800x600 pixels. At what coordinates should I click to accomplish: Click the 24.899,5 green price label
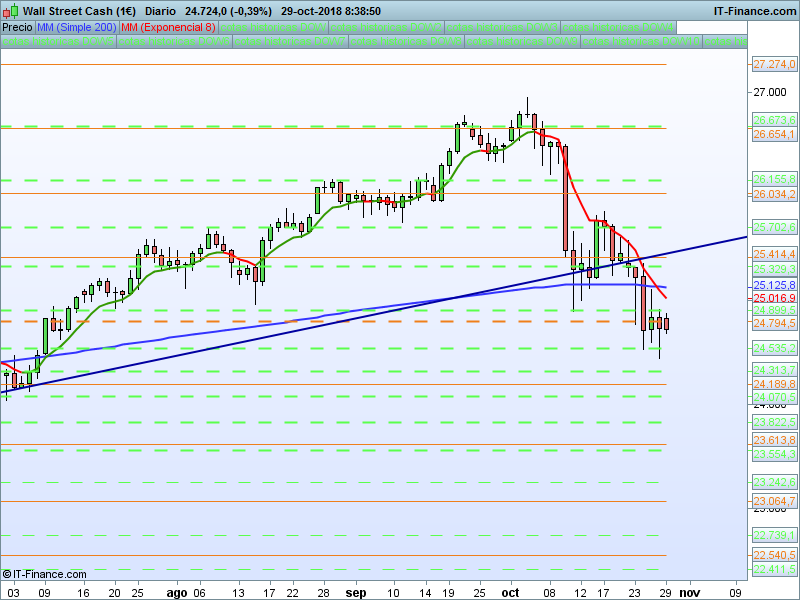coord(774,310)
